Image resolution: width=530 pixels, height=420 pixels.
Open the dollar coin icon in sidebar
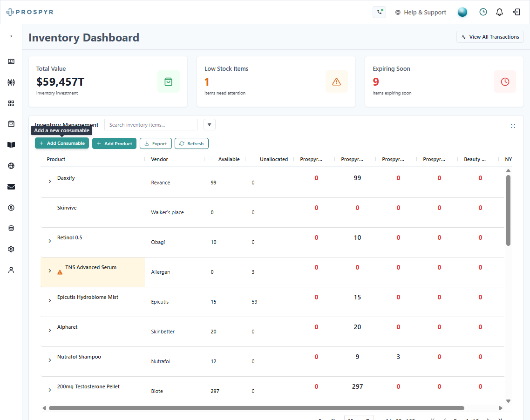point(11,208)
